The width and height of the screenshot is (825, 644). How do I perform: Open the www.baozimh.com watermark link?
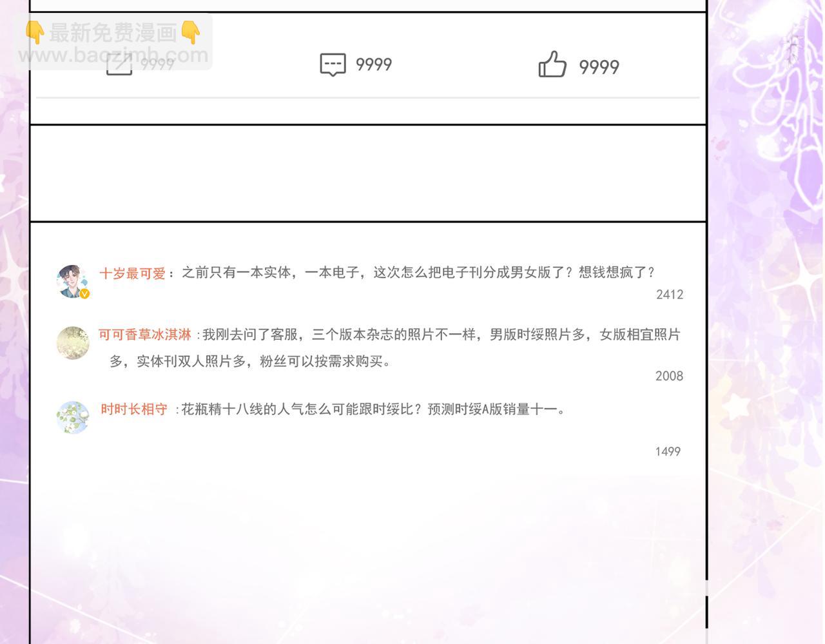tap(113, 55)
